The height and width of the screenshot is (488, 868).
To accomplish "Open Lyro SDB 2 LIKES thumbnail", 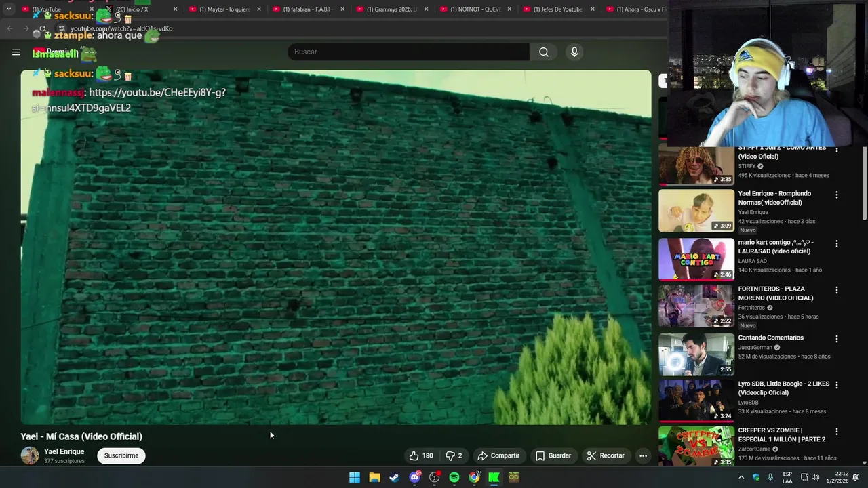I will (696, 400).
